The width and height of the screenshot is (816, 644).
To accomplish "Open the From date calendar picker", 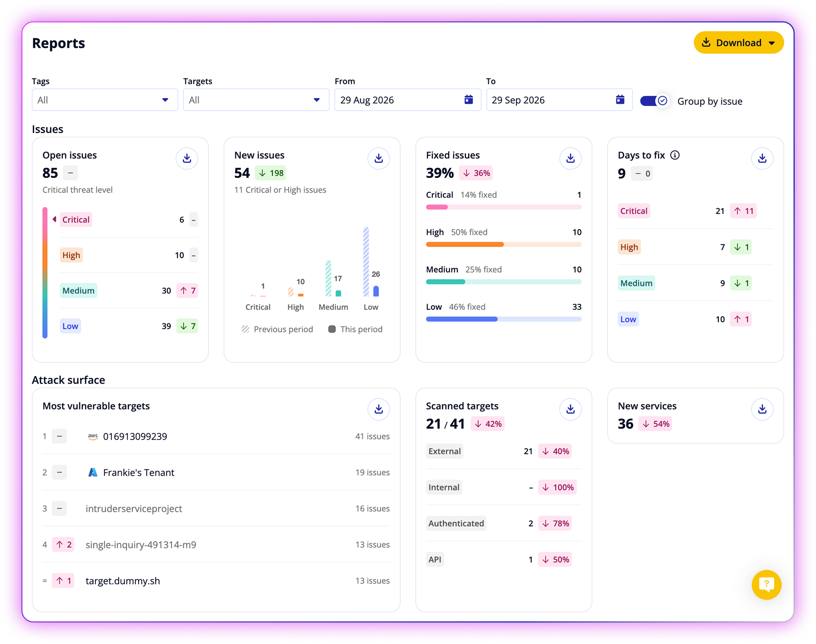I will (468, 100).
